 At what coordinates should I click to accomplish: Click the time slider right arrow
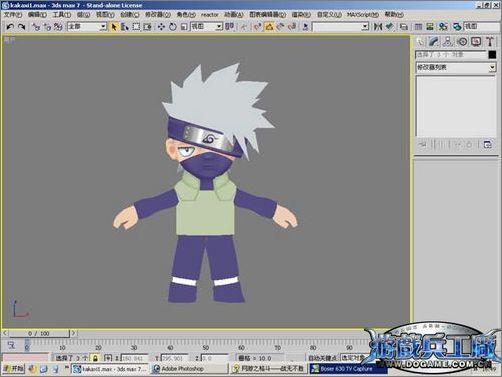73,333
